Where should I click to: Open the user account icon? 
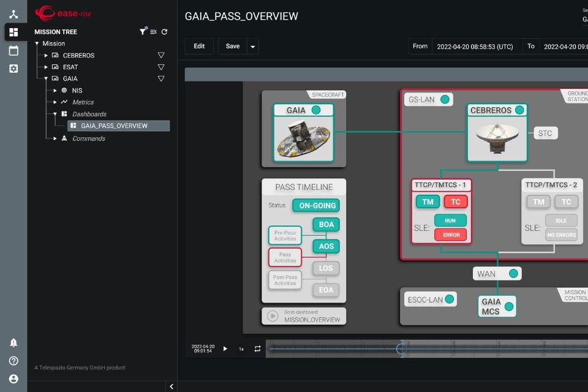13,379
